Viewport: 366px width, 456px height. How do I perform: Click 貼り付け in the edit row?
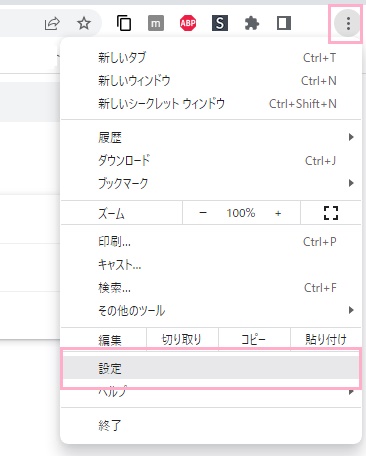326,340
